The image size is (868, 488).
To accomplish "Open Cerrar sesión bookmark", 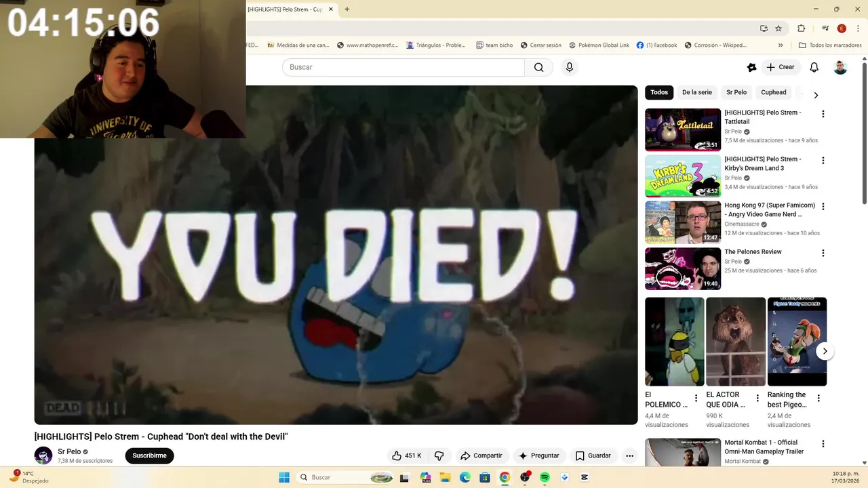I will [541, 45].
